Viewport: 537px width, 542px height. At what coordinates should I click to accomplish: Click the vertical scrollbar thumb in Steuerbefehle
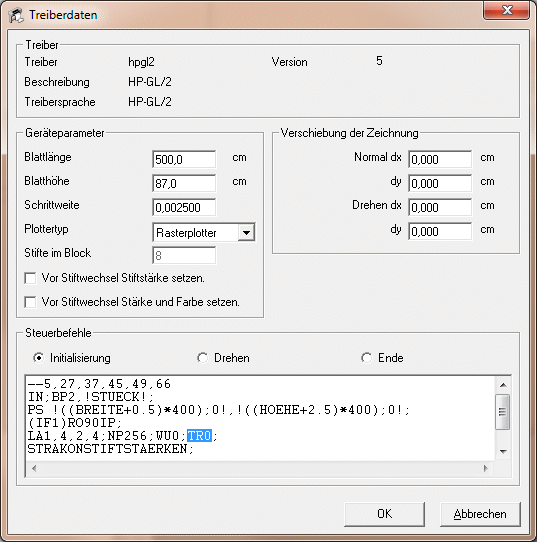(x=503, y=412)
